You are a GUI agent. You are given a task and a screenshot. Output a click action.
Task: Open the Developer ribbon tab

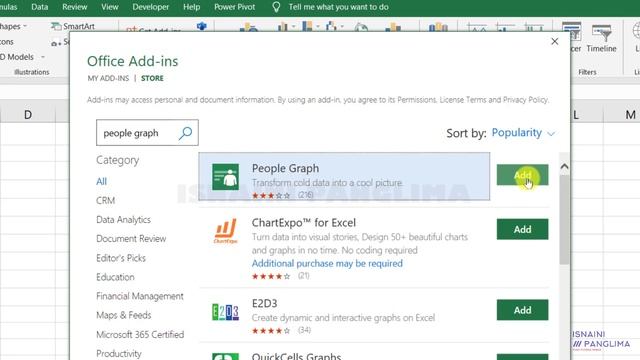pos(151,7)
